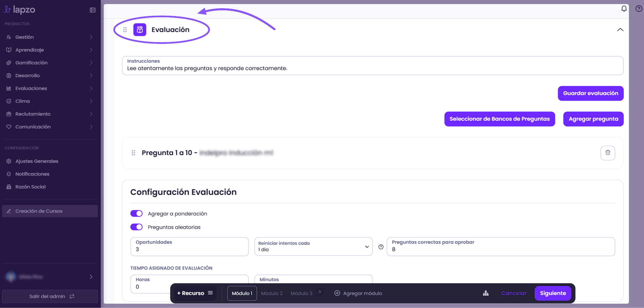Screen dimensions: 644x308
Task: Toggle Preguntas aleatorias switch
Action: 136,227
